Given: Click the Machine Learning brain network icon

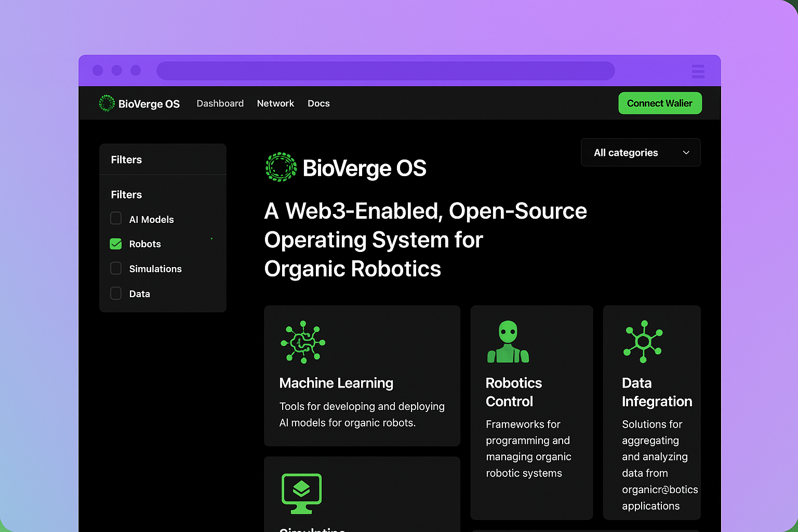Looking at the screenshot, I should click(x=303, y=342).
